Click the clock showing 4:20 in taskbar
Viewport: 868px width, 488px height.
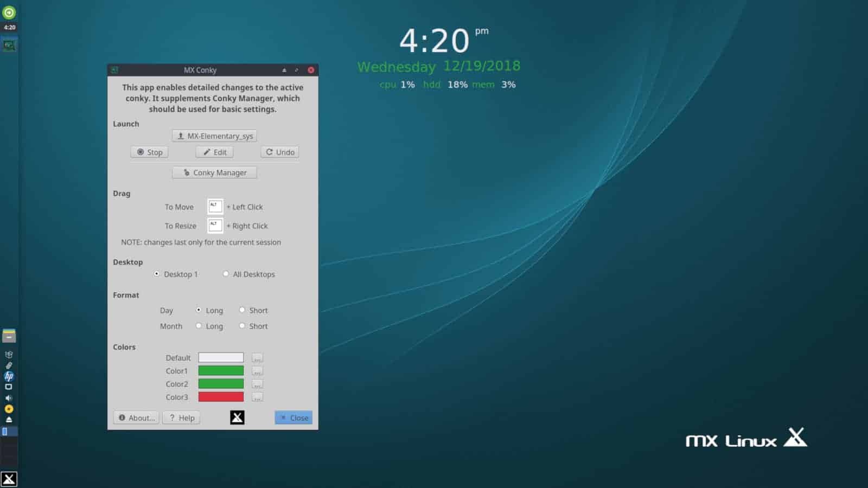click(8, 27)
